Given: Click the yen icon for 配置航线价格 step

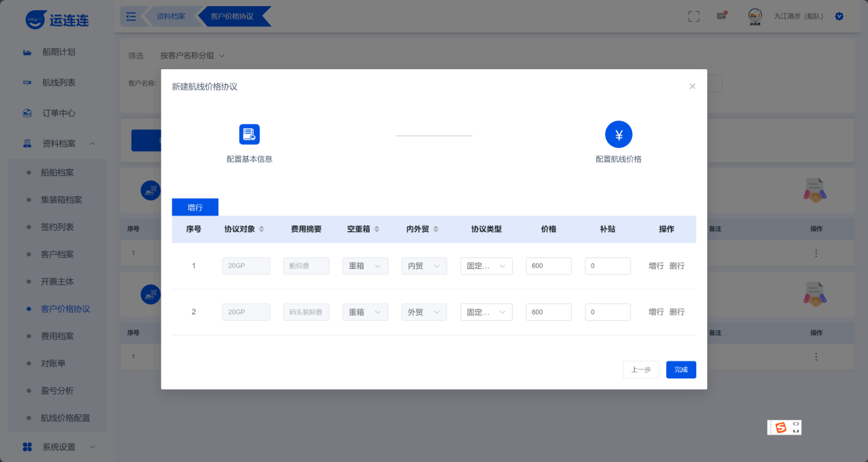Looking at the screenshot, I should [618, 135].
